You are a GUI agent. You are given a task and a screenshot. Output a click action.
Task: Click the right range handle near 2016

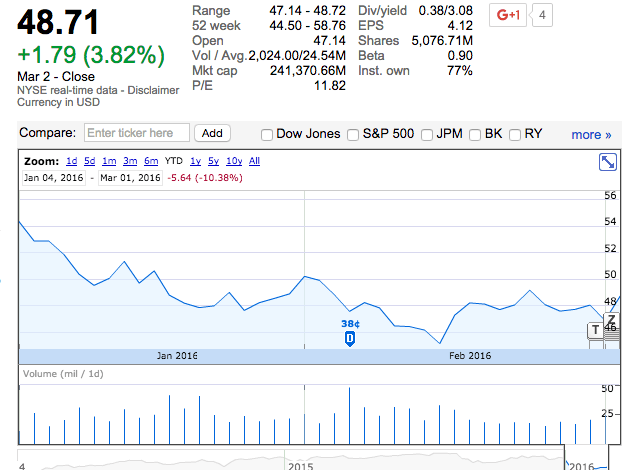tap(609, 456)
